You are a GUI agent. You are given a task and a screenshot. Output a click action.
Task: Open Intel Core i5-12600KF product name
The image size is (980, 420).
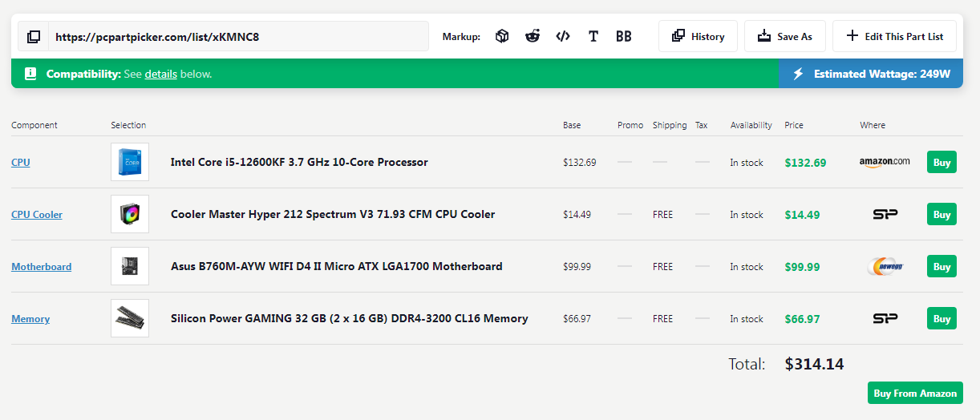tap(299, 162)
